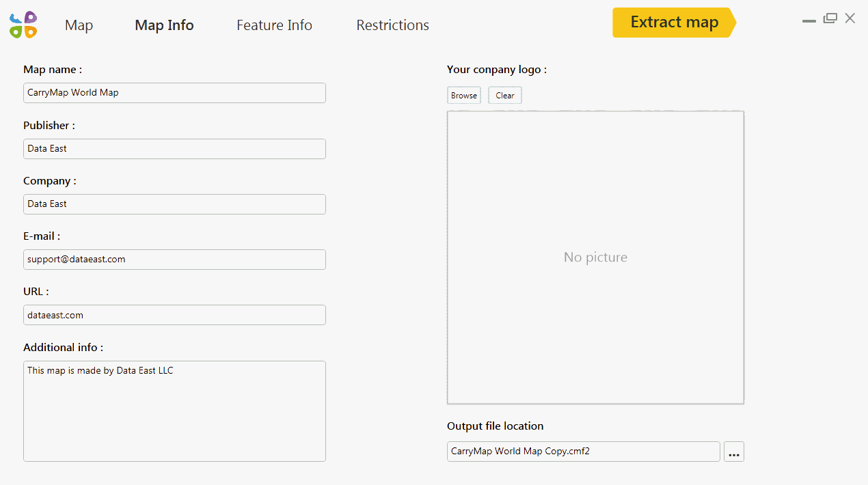Select the Company input field
868x485 pixels.
174,204
